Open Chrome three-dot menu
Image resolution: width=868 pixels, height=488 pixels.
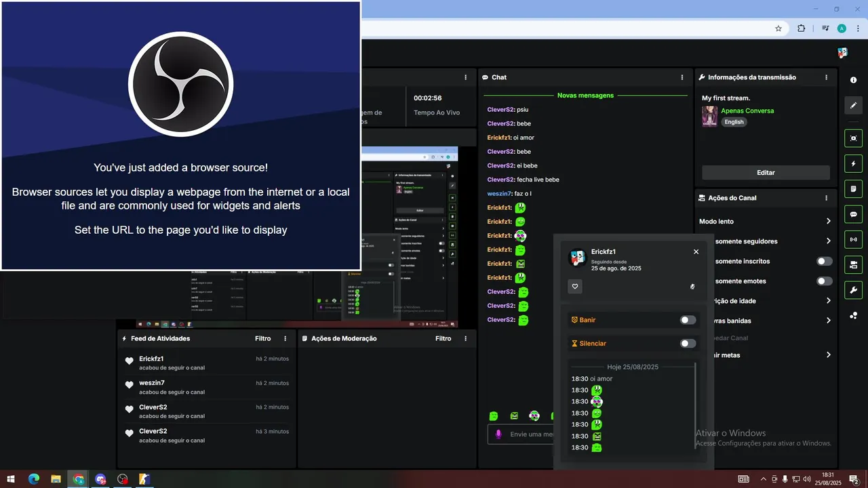(859, 28)
